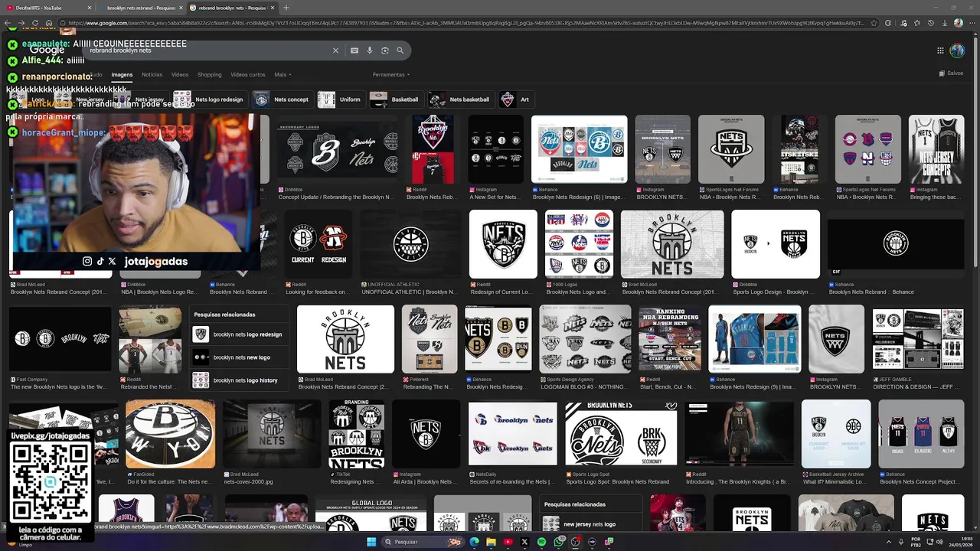Open YouTube app from the taskbar
This screenshot has height=551, width=980.
(508, 542)
